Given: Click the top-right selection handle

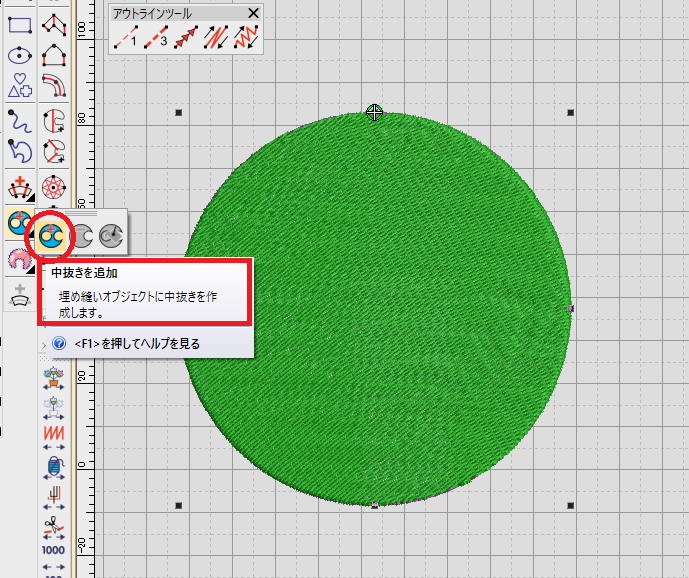Looking at the screenshot, I should (570, 113).
